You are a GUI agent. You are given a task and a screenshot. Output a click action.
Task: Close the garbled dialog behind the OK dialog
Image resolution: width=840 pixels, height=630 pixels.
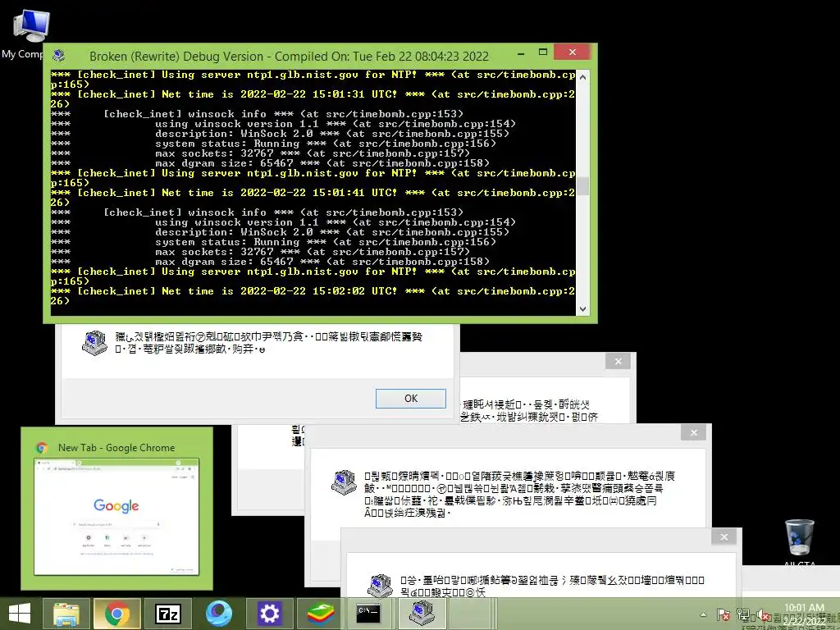click(x=619, y=362)
